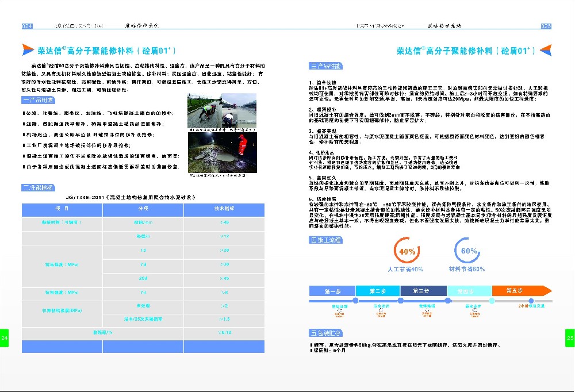Click the 材料节省60% caption
This screenshot has height=392, width=575.
pos(467,269)
